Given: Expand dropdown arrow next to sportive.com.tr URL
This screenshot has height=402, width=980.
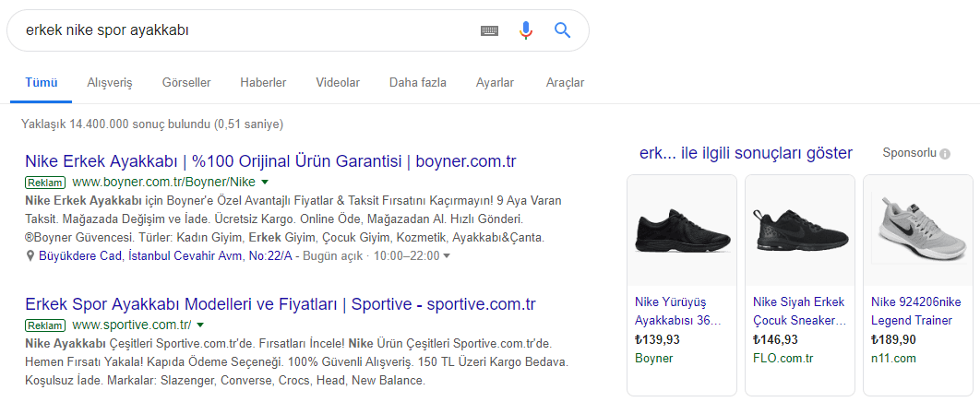Looking at the screenshot, I should point(200,325).
